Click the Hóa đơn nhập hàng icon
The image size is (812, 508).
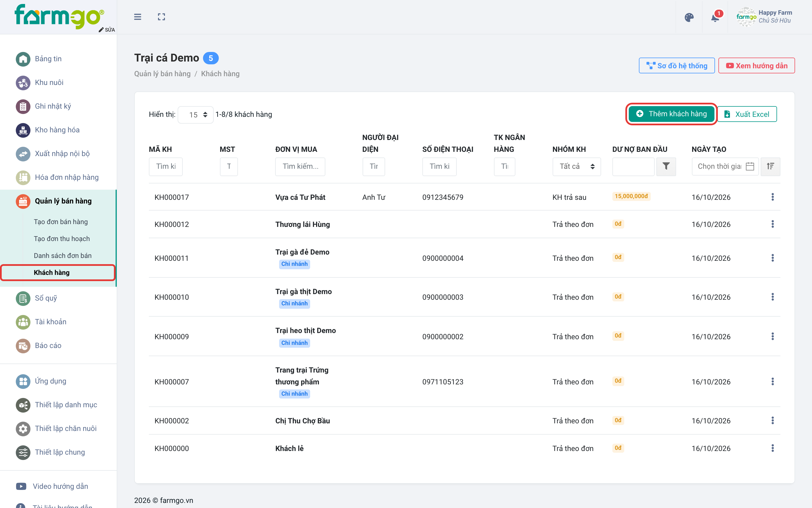23,178
